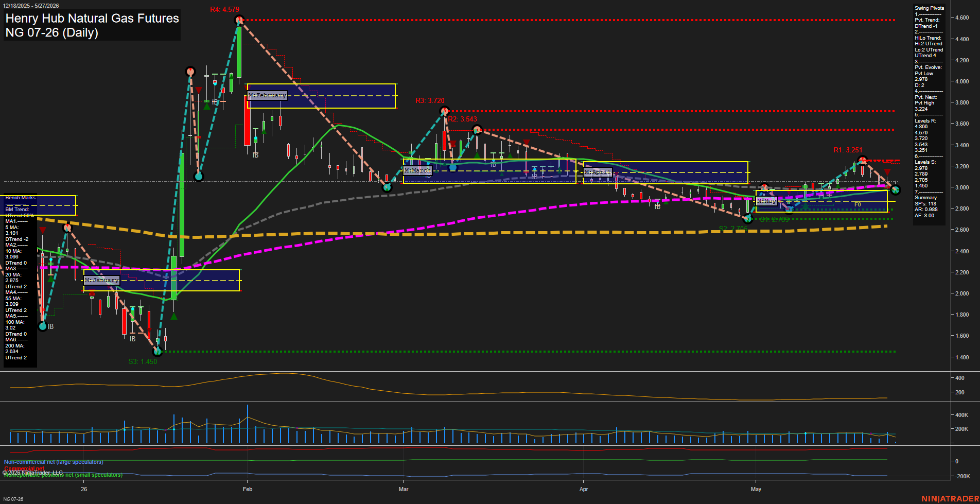Screen dimensions: 980x504
Task: Click the Non-commercial net (large speculators) legend
Action: click(x=54, y=462)
